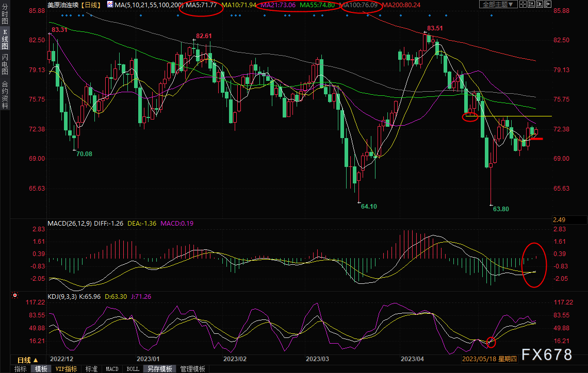Click the MA5:71.77 value
Screen dimensions: 588x373
[x=201, y=5]
